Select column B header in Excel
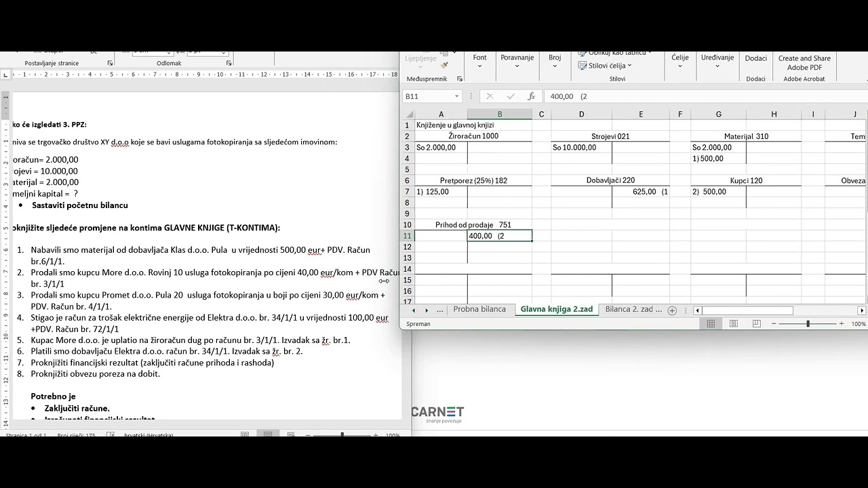Viewport: 868px width, 488px height. tap(500, 114)
